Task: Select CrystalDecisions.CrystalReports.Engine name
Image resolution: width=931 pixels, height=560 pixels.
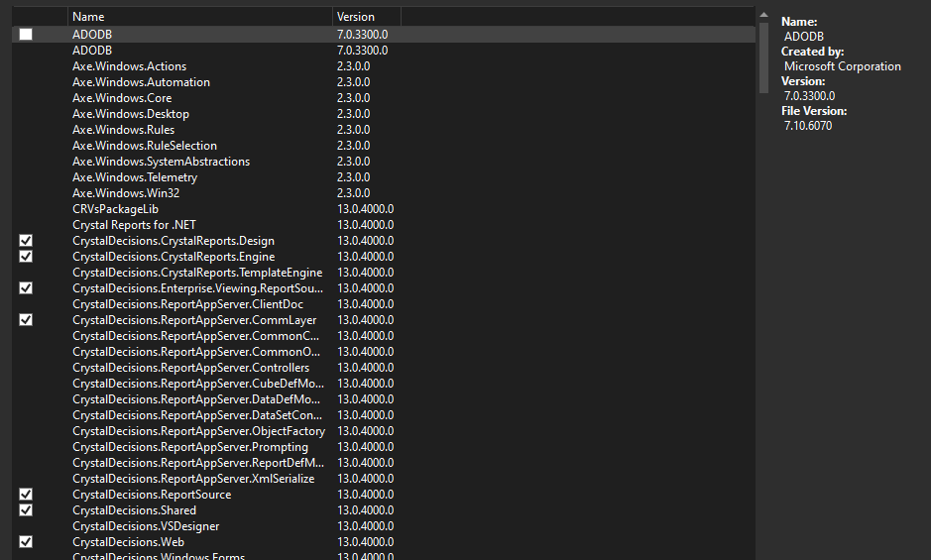Action: [174, 257]
